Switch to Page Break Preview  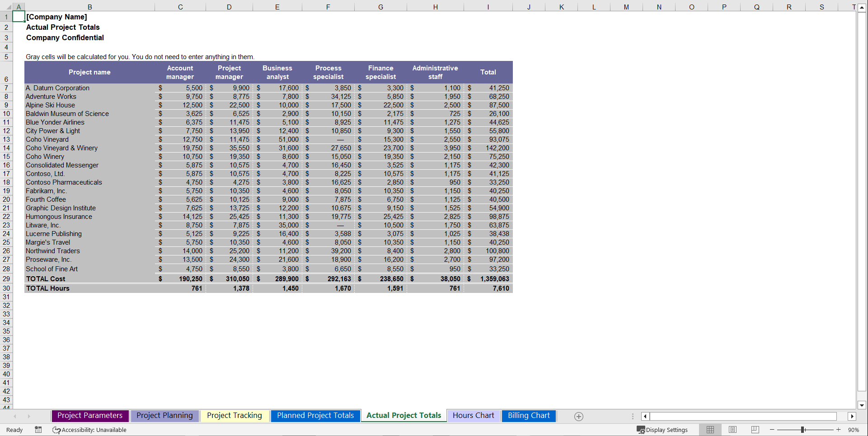(x=755, y=430)
